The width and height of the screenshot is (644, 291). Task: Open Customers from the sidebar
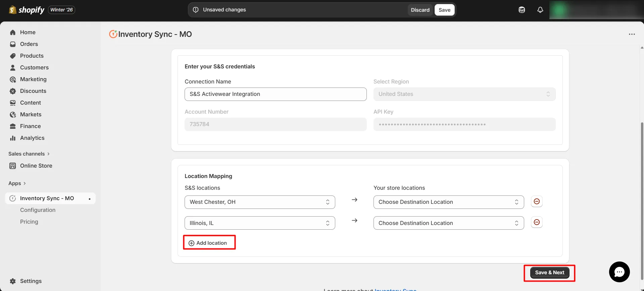pyautogui.click(x=34, y=67)
